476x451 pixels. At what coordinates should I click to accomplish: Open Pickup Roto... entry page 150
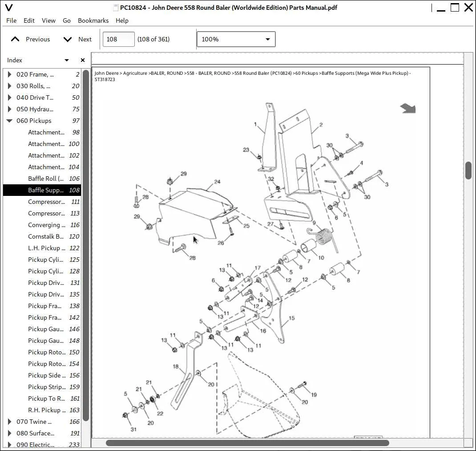[42, 352]
